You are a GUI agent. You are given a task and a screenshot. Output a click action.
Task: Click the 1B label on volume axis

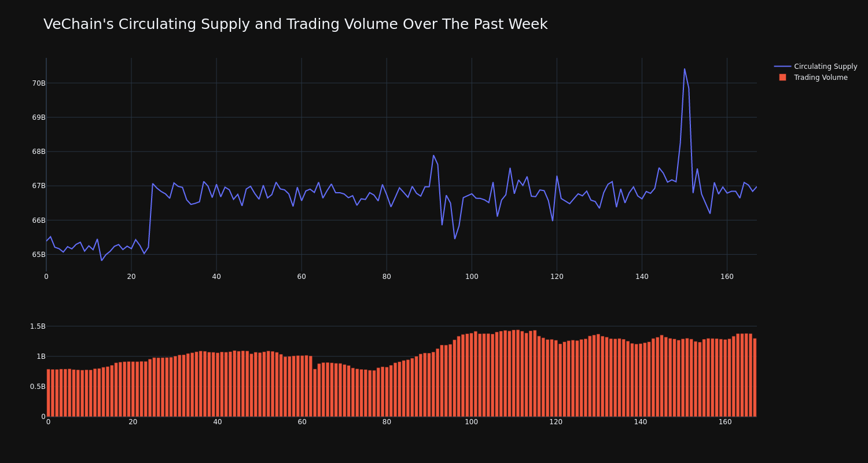pos(41,357)
